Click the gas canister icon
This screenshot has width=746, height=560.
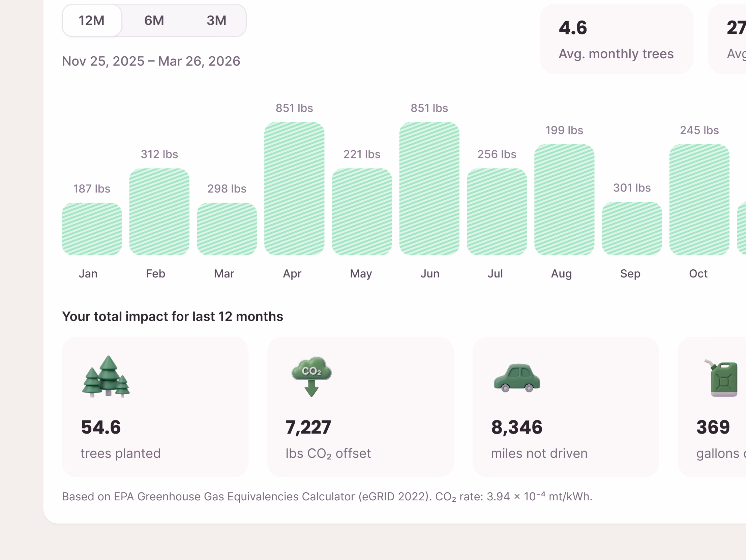(721, 378)
